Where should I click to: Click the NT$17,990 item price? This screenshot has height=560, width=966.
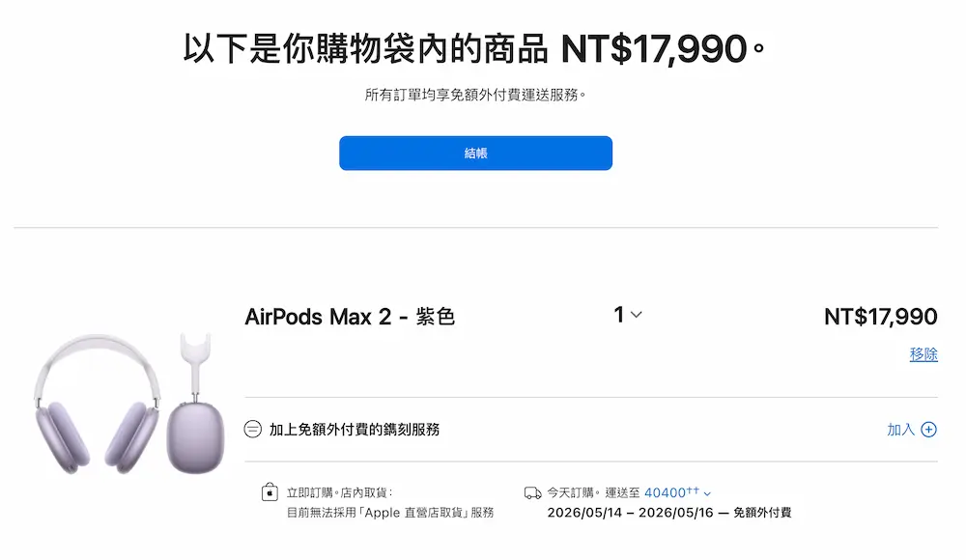[x=883, y=317]
